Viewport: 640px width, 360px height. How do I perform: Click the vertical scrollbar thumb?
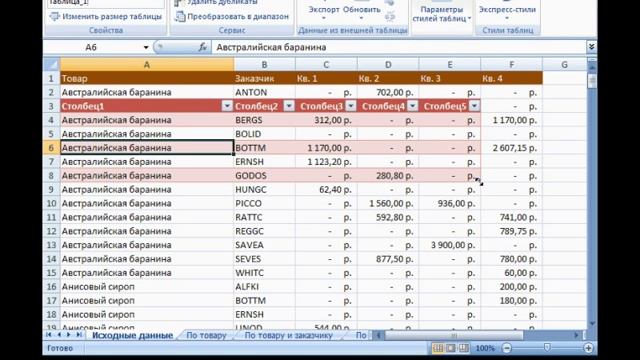click(592, 80)
